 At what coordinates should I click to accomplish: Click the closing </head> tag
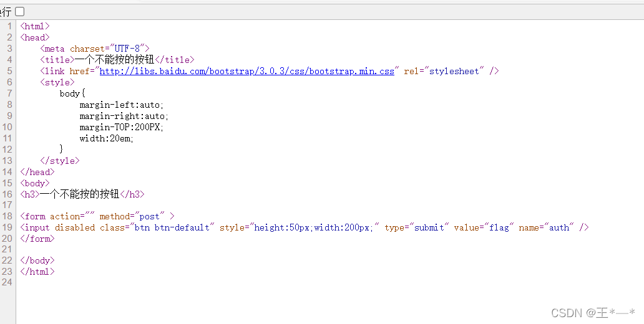(x=37, y=172)
